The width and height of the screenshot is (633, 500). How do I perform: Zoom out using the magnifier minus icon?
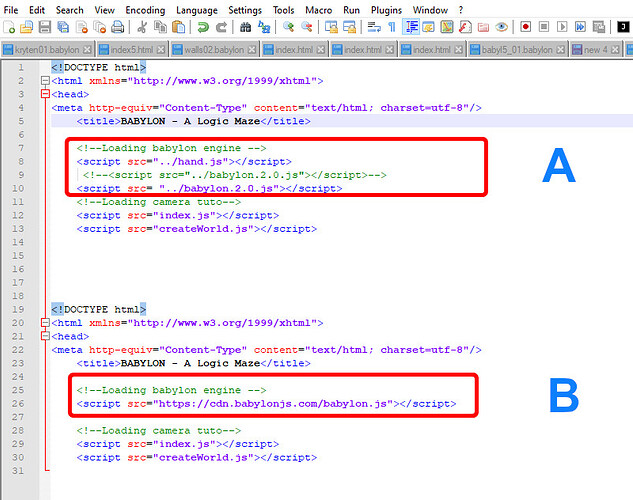pos(306,27)
